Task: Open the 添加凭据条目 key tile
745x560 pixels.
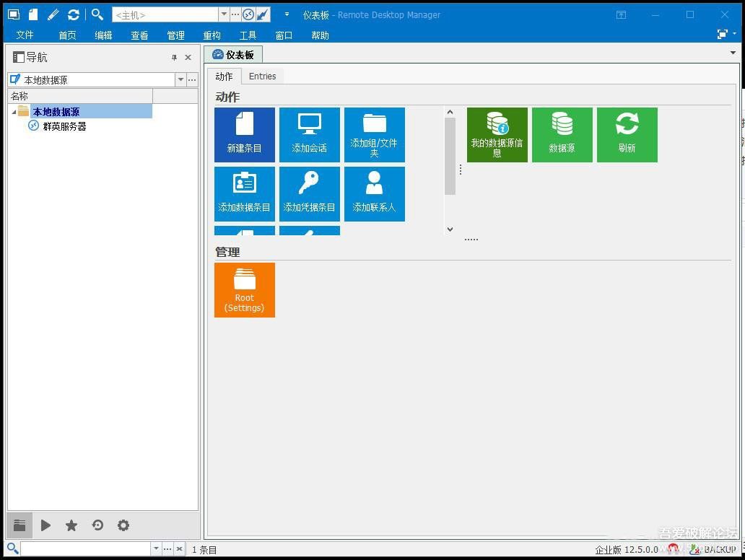Action: [x=309, y=193]
